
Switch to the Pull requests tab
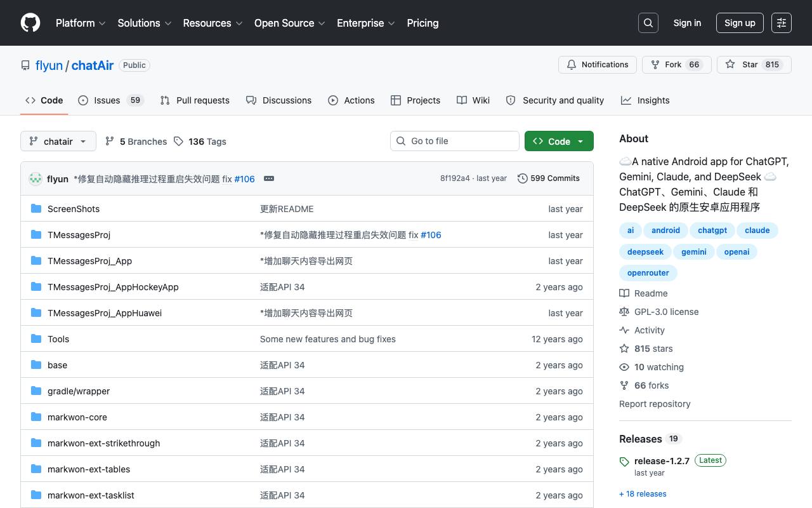point(195,100)
